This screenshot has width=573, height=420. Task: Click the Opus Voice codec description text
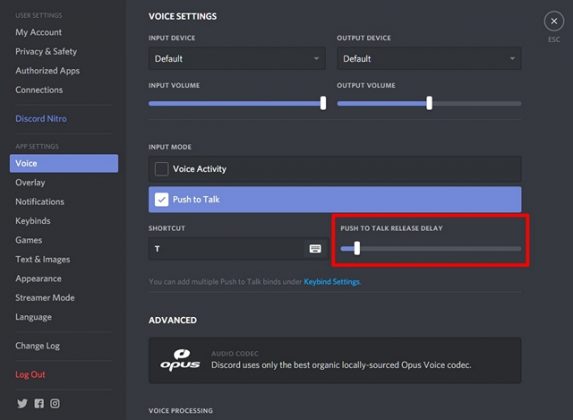[341, 365]
